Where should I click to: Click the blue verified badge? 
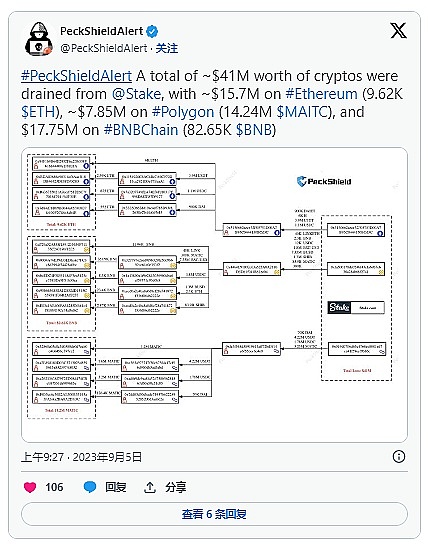point(152,31)
